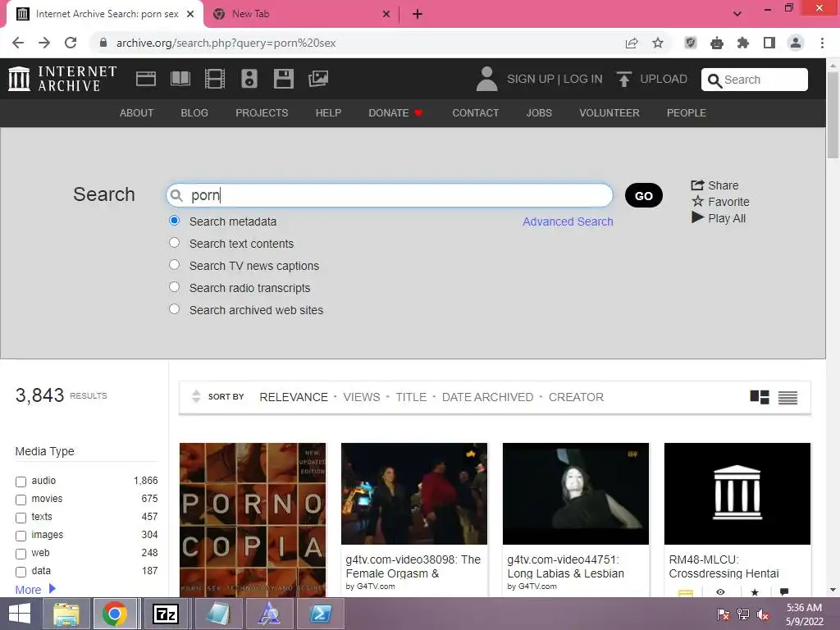Open the Software floppy-disk icon in Archive header
The image size is (840, 630).
point(283,79)
